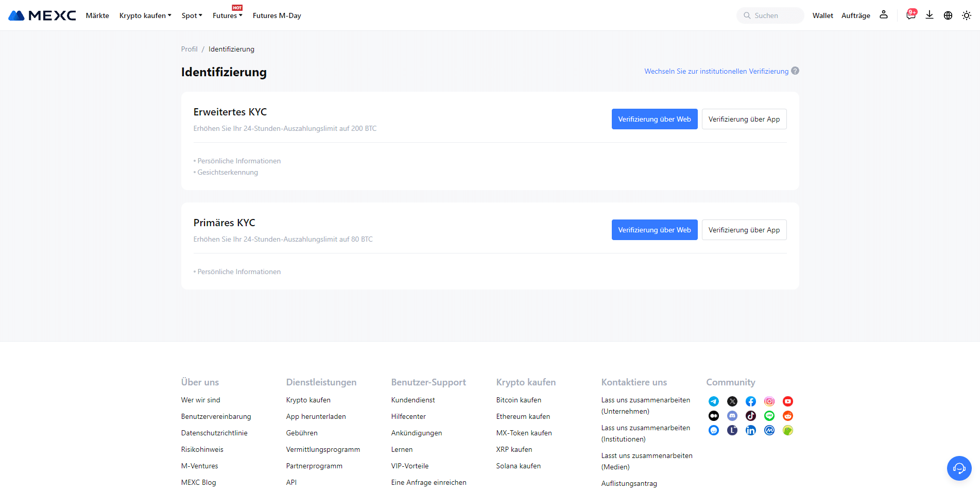Image resolution: width=980 pixels, height=491 pixels.
Task: Open the CoinGecko community icon
Action: coord(788,430)
